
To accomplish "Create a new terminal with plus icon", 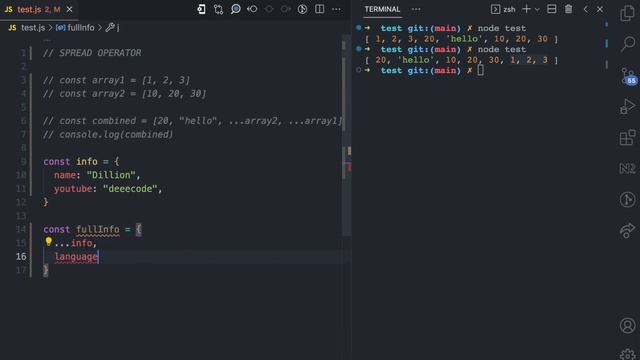I will point(526,9).
